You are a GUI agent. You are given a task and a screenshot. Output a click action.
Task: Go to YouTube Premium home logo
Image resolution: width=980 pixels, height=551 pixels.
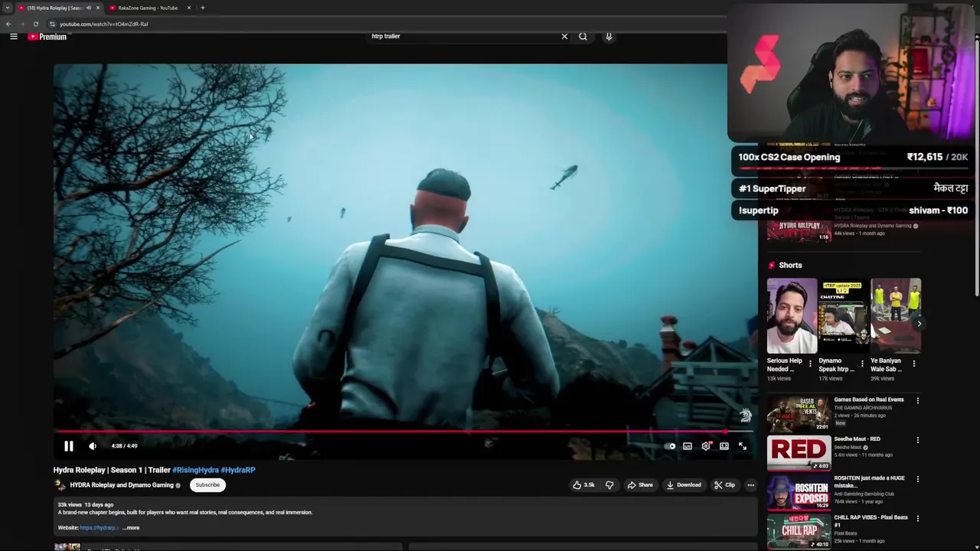(x=47, y=36)
